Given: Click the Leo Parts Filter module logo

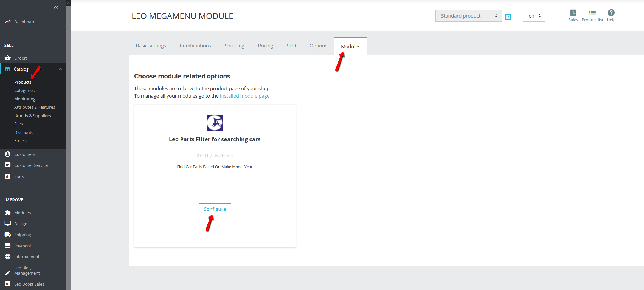Looking at the screenshot, I should pyautogui.click(x=215, y=123).
